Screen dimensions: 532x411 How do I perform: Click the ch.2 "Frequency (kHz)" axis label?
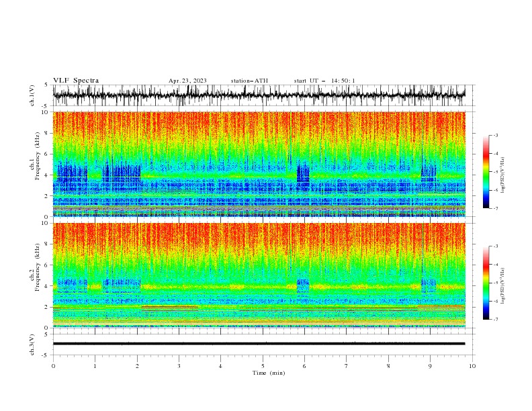point(38,267)
